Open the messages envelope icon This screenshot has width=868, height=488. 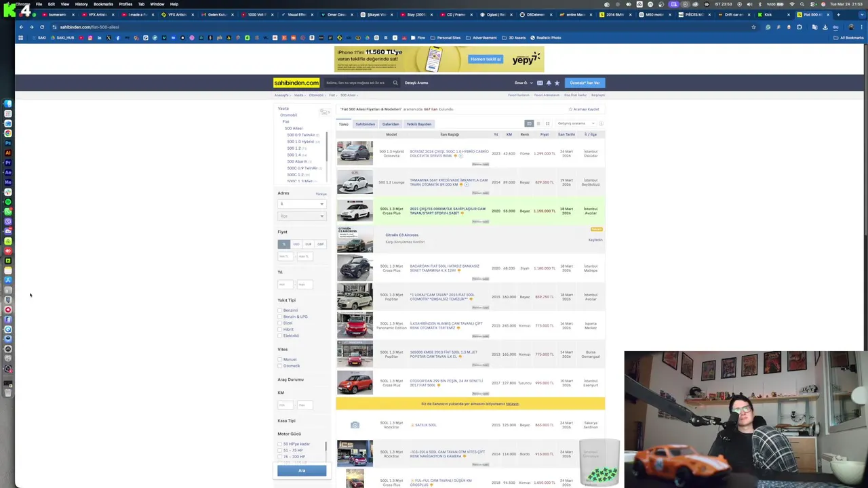point(540,83)
